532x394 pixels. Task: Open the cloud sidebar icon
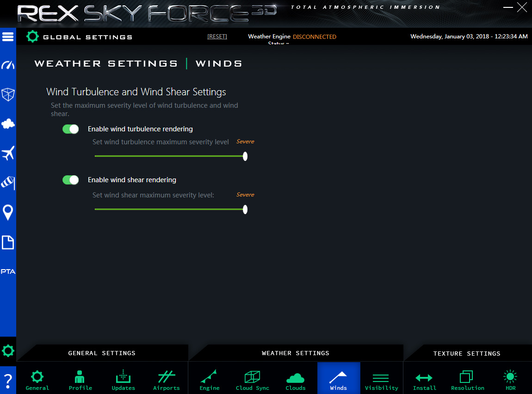[x=8, y=124]
